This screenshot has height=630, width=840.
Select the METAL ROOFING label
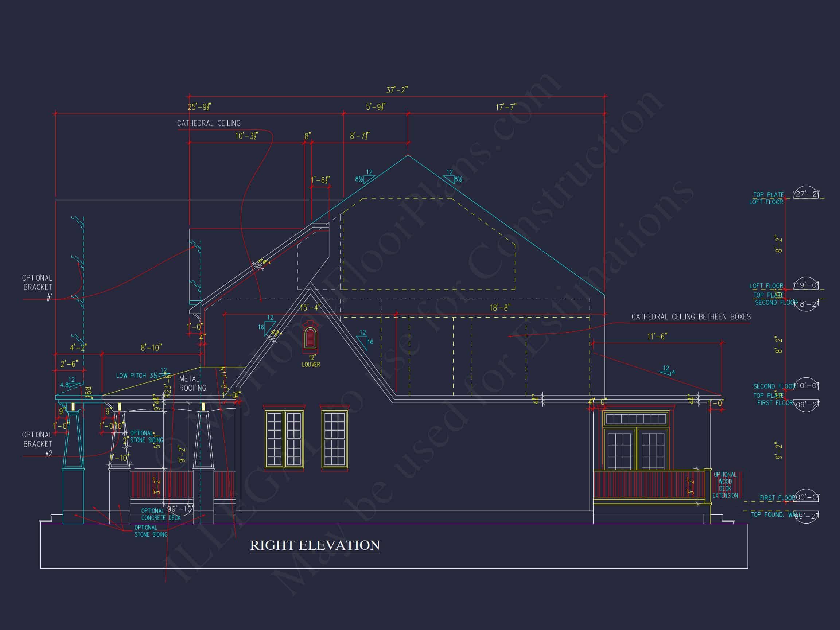192,383
